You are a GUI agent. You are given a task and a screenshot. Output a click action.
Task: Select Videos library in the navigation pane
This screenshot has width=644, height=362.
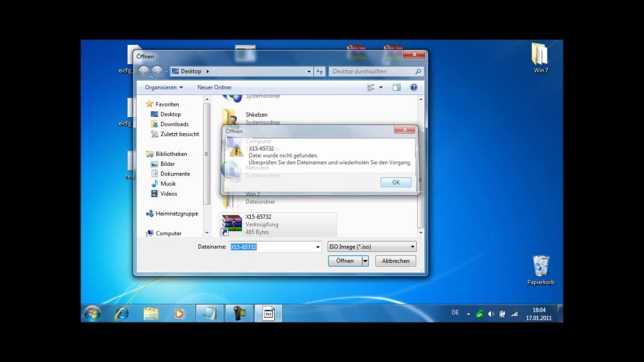click(164, 194)
